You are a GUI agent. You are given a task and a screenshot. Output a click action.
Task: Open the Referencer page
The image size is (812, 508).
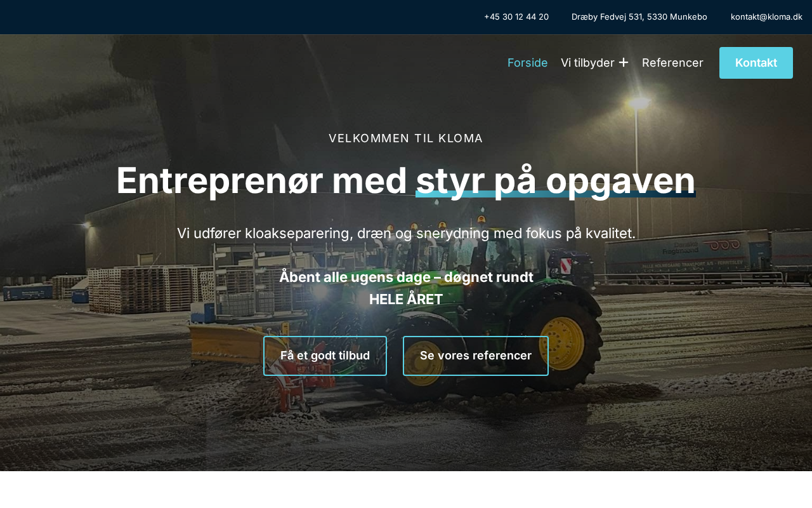coord(672,63)
